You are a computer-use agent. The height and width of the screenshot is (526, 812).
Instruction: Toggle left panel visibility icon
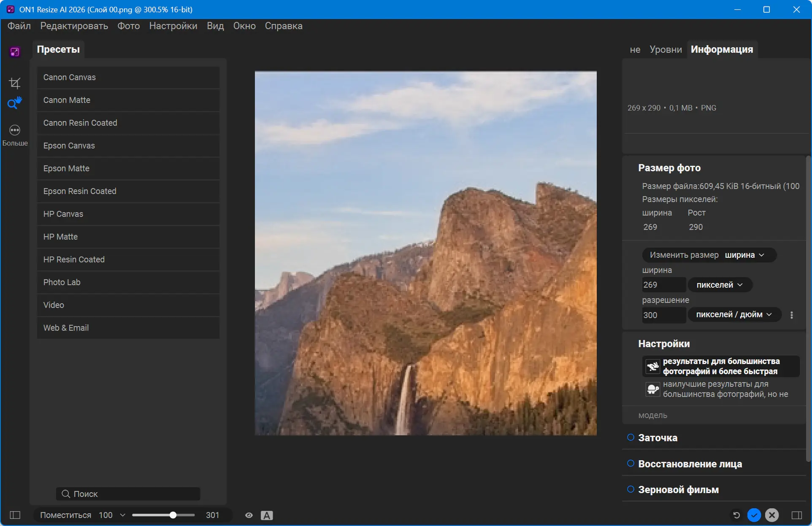click(x=15, y=515)
